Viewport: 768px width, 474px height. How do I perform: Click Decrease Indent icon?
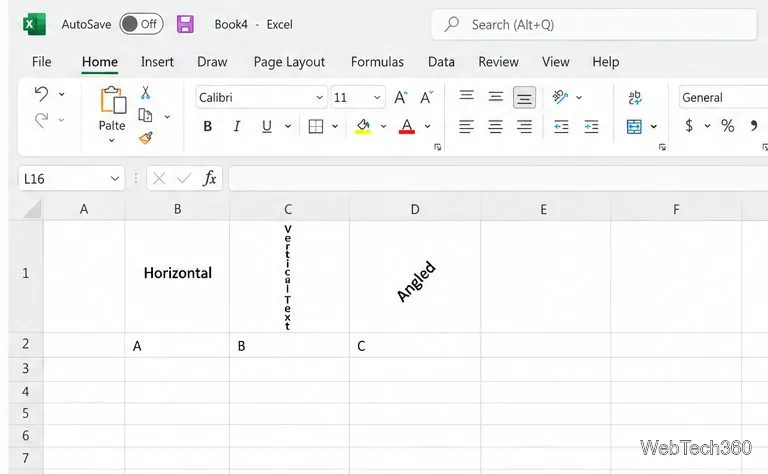(x=561, y=127)
